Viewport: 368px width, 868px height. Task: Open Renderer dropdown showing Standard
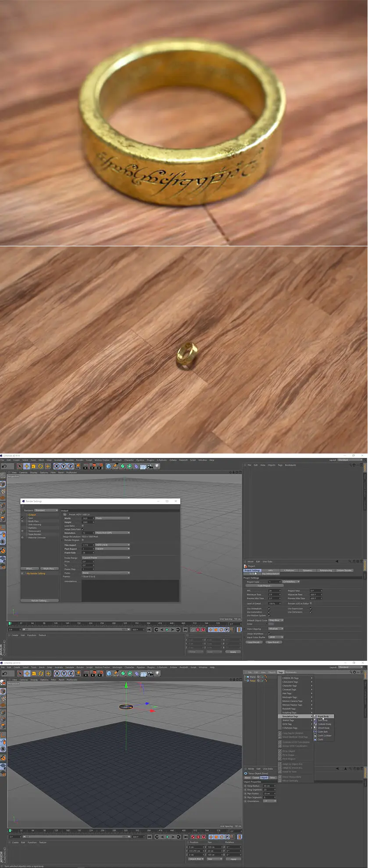pos(46,510)
